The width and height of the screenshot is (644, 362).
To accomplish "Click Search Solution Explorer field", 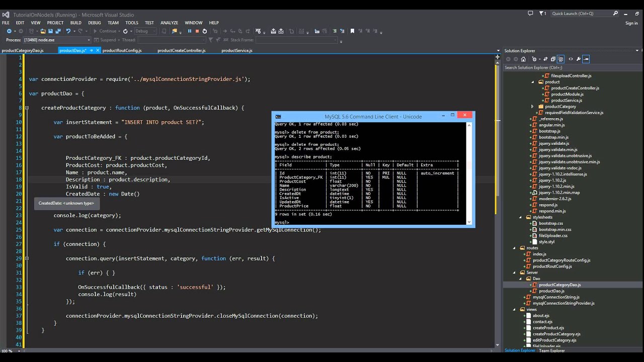I will pos(572,67).
